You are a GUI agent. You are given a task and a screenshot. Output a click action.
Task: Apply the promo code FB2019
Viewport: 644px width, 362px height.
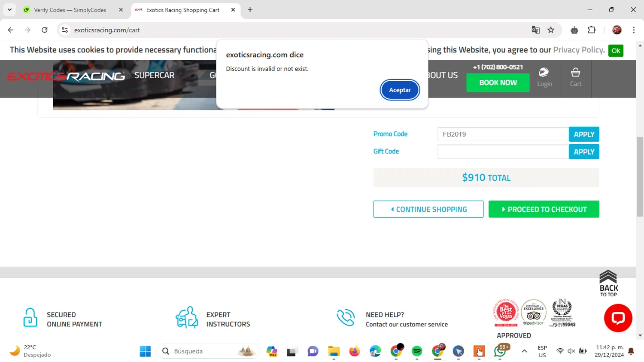584,134
